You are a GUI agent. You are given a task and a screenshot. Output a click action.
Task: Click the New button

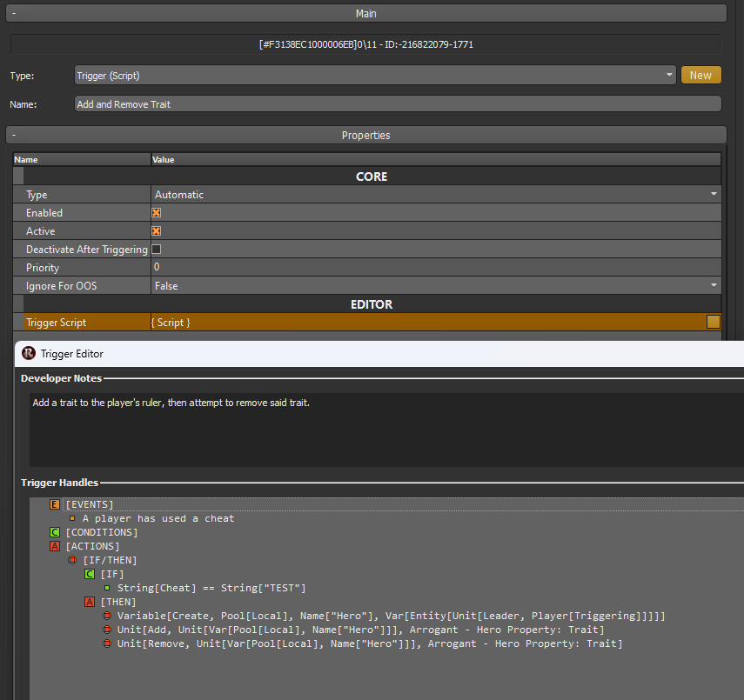coord(701,75)
